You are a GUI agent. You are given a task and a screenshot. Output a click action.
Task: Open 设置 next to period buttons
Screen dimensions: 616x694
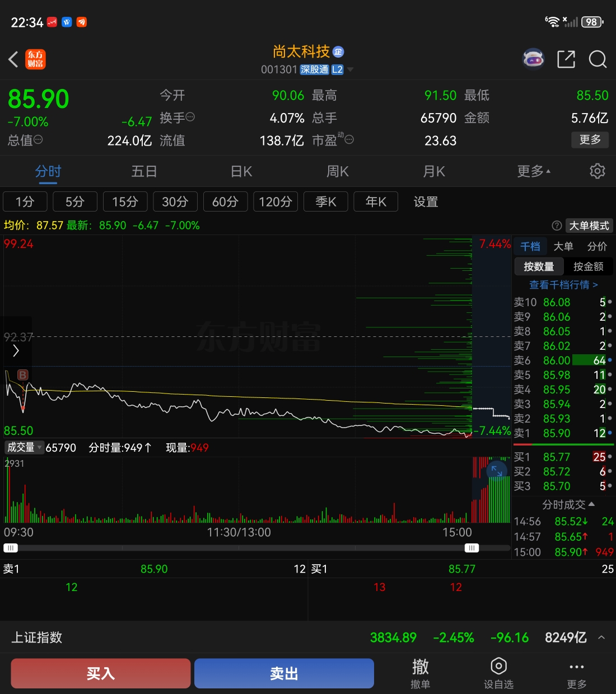click(426, 201)
